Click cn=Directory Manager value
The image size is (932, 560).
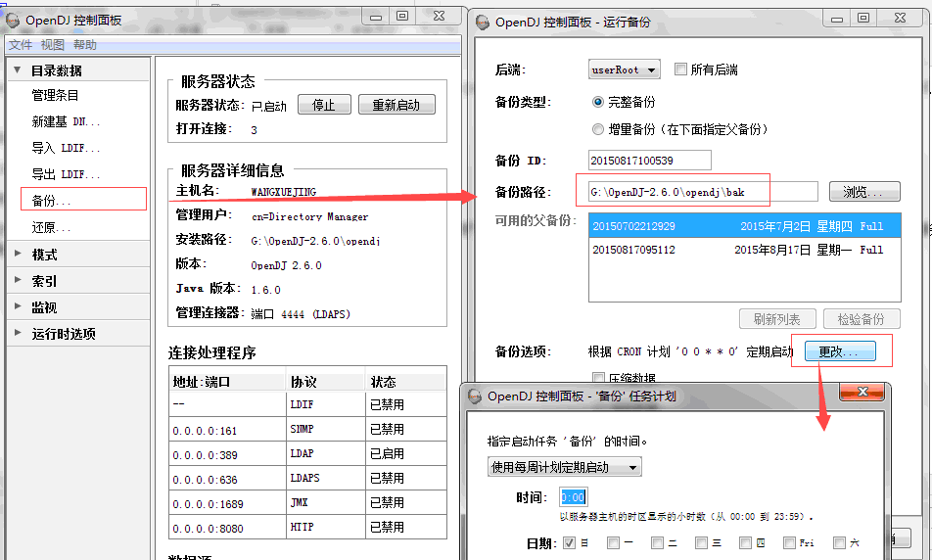[x=309, y=216]
